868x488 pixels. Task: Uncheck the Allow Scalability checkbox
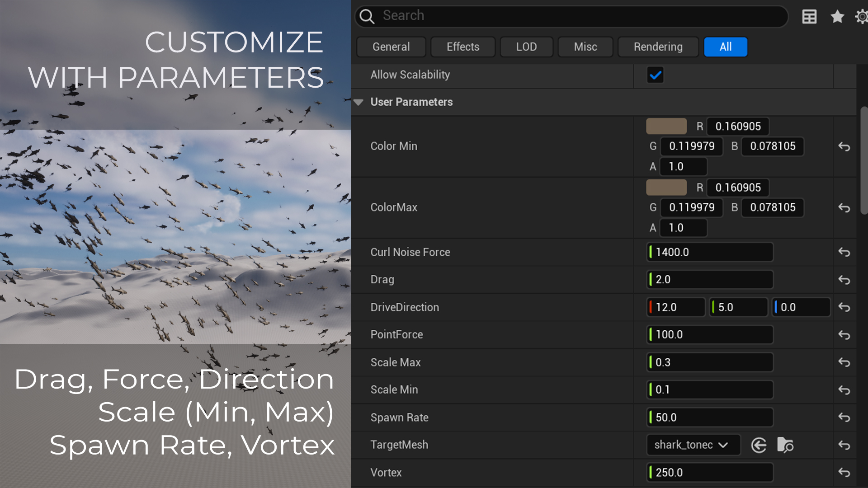(x=655, y=75)
